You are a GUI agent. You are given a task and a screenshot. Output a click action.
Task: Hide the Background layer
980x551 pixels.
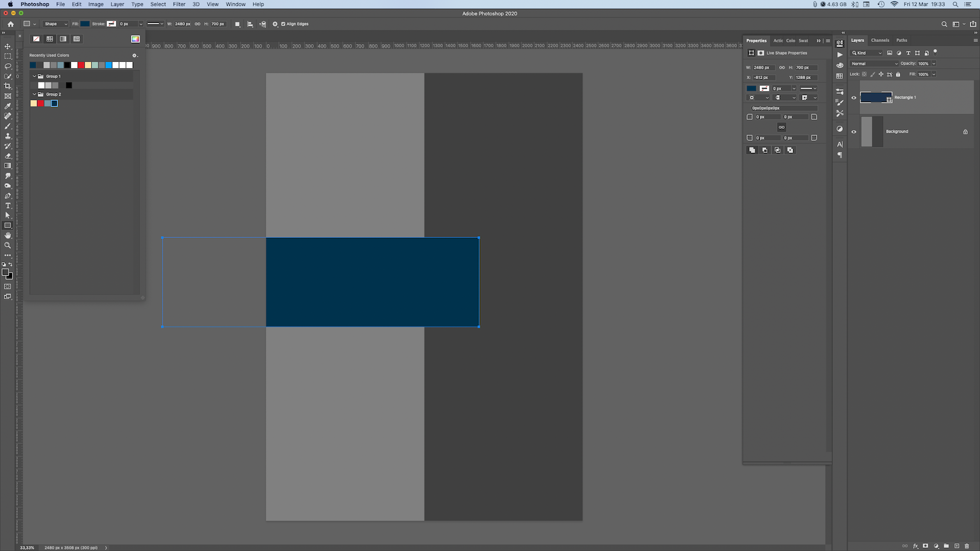(854, 132)
